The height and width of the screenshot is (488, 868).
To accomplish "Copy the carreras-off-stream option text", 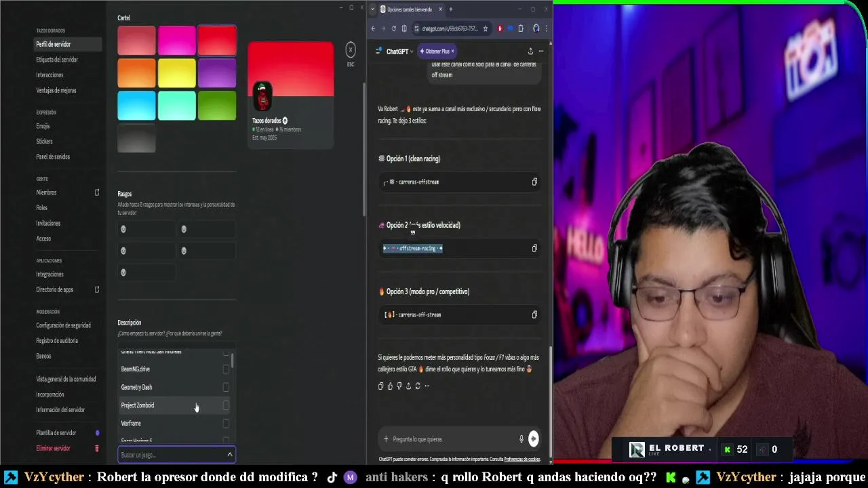I will click(534, 314).
